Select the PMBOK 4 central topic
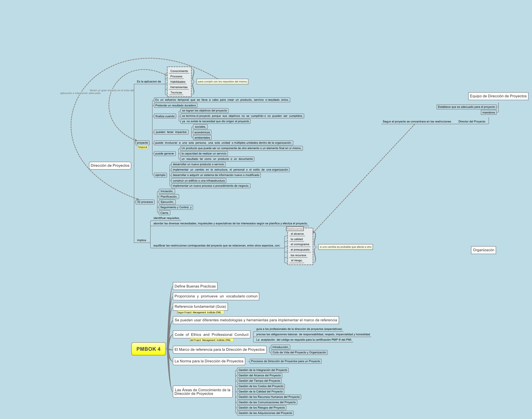532x419 pixels. [x=148, y=349]
